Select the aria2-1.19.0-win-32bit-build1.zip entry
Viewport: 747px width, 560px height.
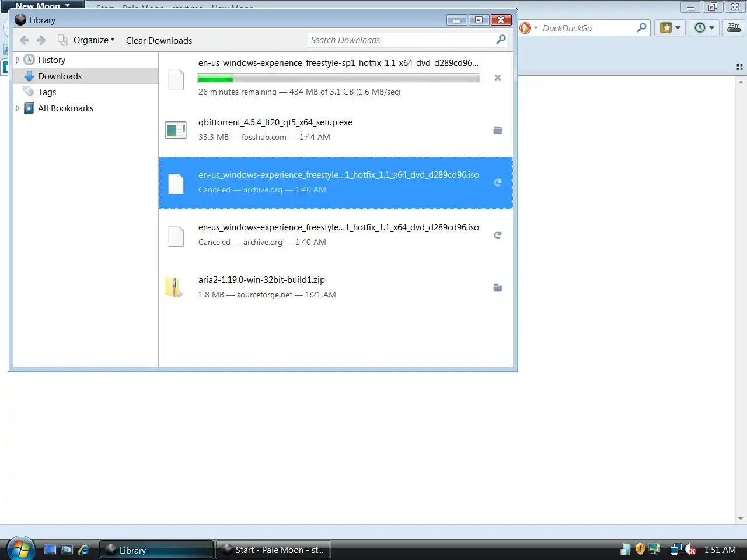click(336, 288)
